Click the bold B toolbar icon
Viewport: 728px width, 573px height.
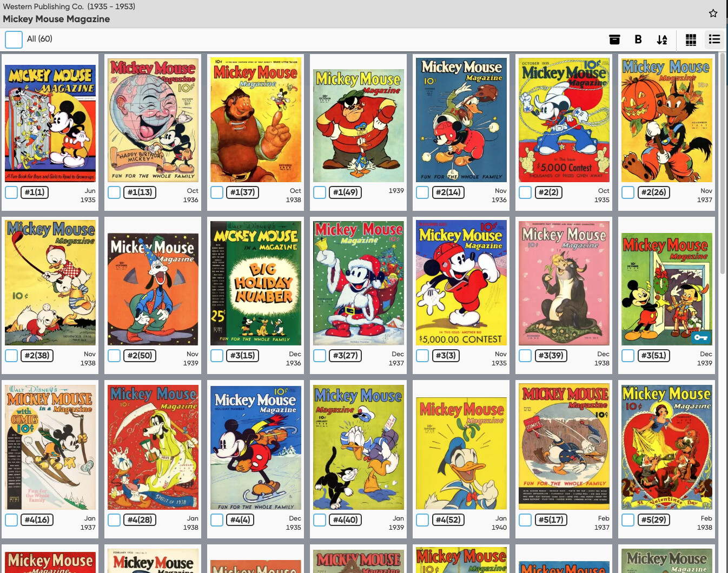[638, 39]
